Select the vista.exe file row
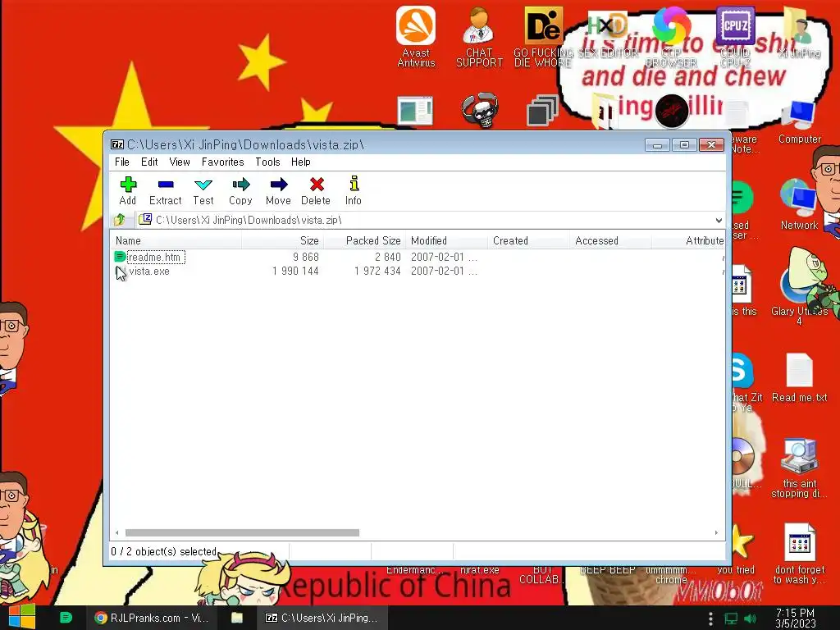The image size is (840, 630). point(418,271)
